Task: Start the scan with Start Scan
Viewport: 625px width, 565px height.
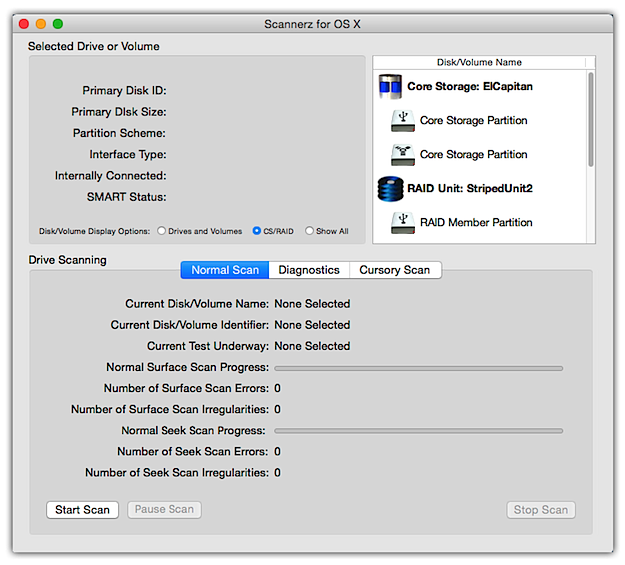Action: (x=83, y=510)
